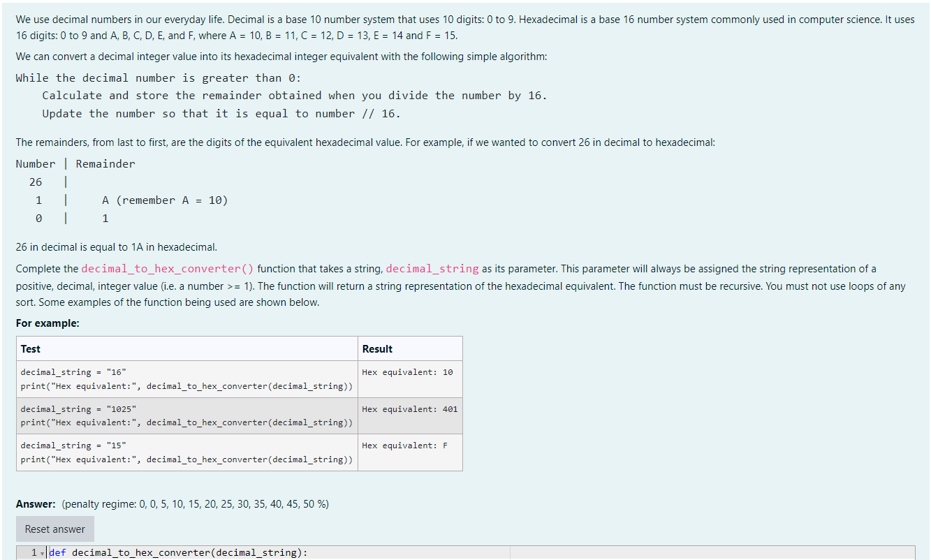Click the 'A (remember A = 10)' remainder text
This screenshot has width=931, height=560.
[x=165, y=200]
